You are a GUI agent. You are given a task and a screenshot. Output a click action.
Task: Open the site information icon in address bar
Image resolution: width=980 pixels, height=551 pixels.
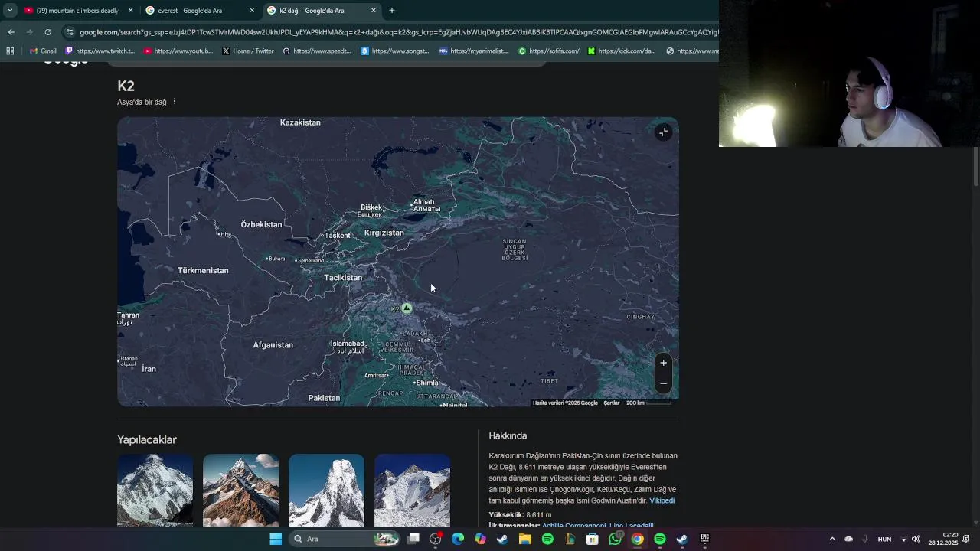coord(70,32)
